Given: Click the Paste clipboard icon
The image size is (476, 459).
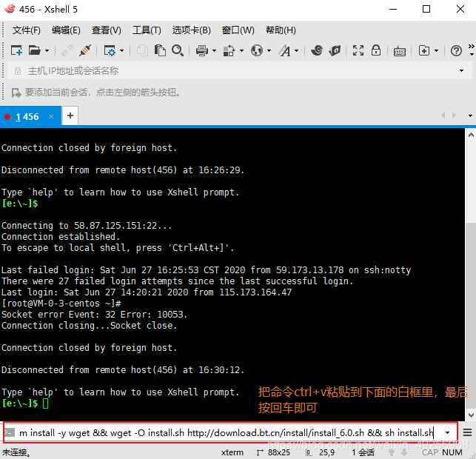Looking at the screenshot, I should [160, 50].
